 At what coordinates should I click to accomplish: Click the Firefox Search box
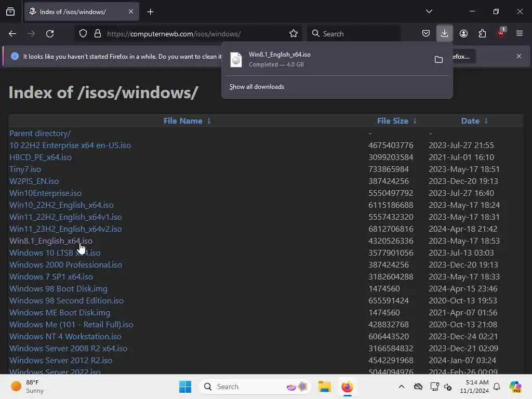pyautogui.click(x=353, y=34)
